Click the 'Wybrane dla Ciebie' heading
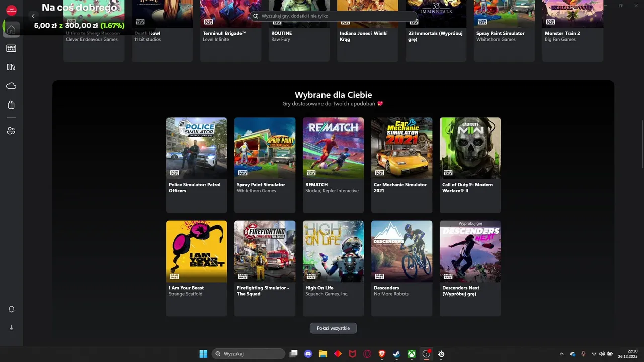 (x=333, y=95)
